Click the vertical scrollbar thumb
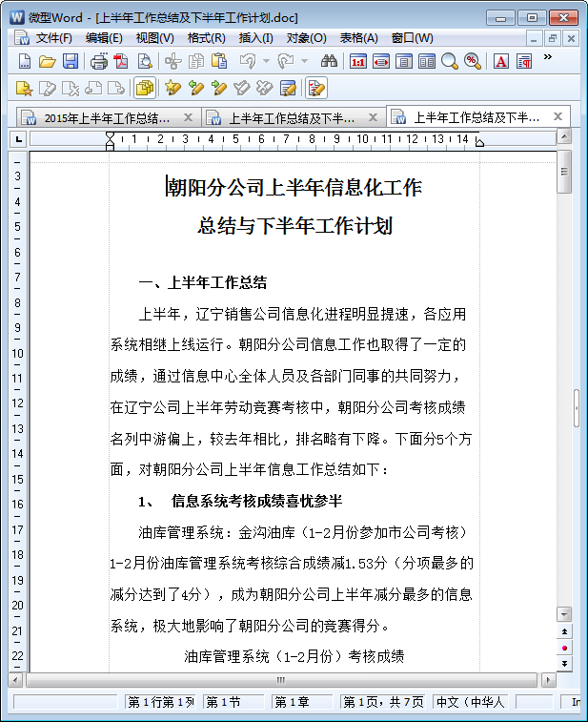This screenshot has height=722, width=588. tap(564, 172)
